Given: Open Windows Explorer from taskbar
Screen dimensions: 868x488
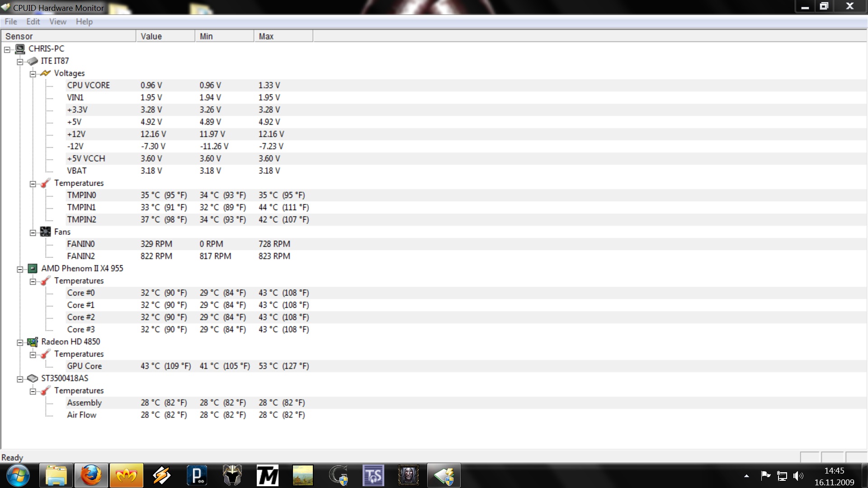Looking at the screenshot, I should pos(56,476).
